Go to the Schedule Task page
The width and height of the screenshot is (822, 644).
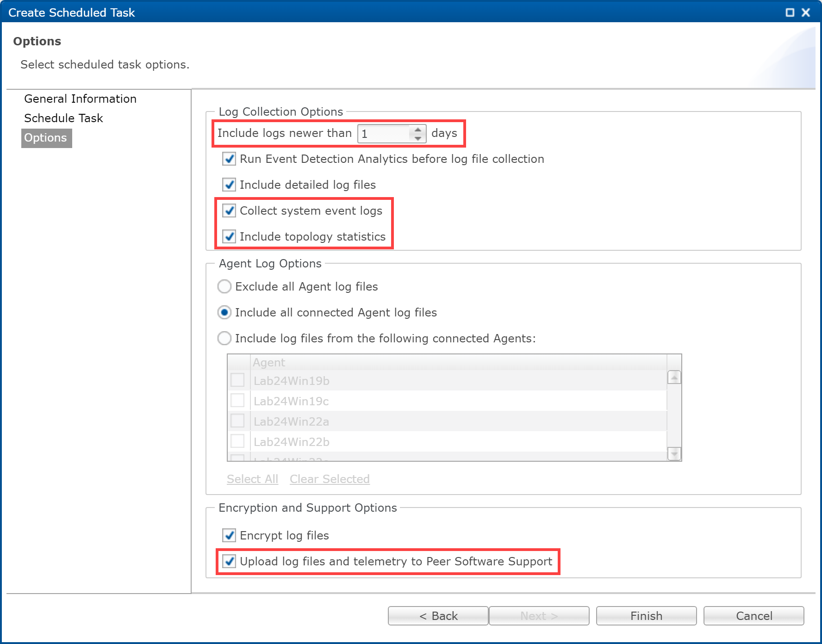click(63, 118)
